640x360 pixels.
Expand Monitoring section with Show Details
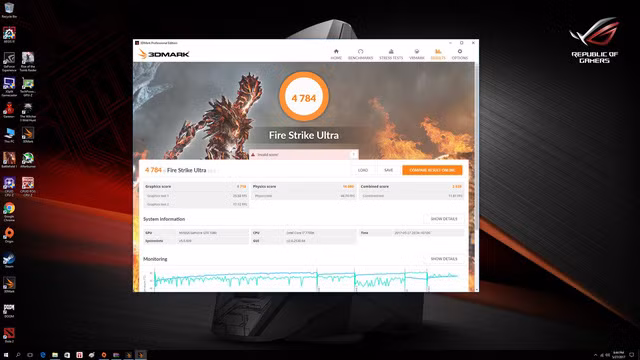click(444, 259)
